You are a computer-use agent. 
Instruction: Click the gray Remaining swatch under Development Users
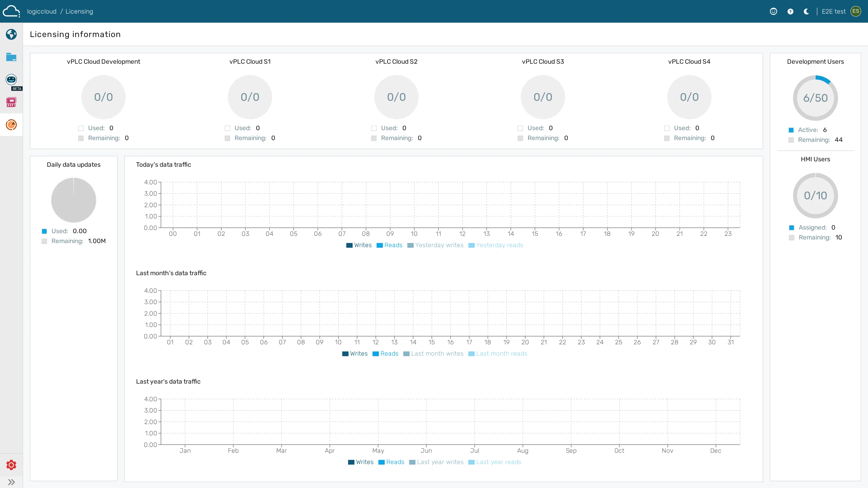pyautogui.click(x=791, y=140)
